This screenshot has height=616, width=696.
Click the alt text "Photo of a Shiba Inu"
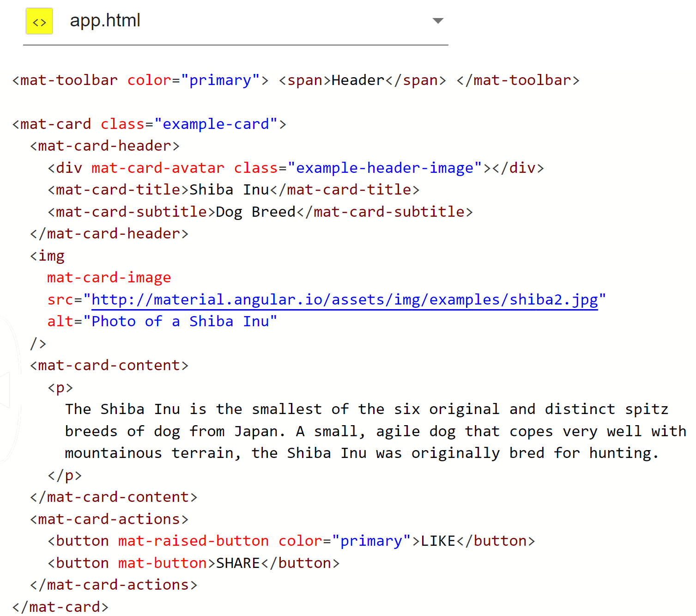tap(180, 322)
